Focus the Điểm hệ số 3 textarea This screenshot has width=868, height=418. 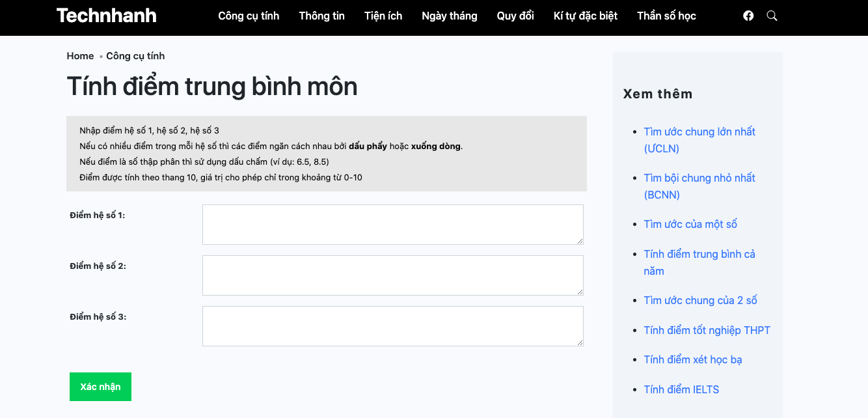pos(393,326)
